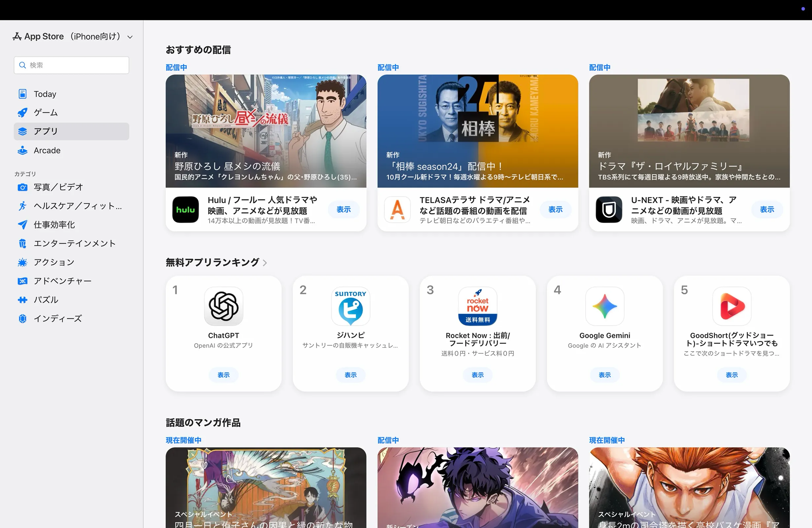The width and height of the screenshot is (812, 528).
Task: Click the Hulu app icon
Action: point(186,210)
